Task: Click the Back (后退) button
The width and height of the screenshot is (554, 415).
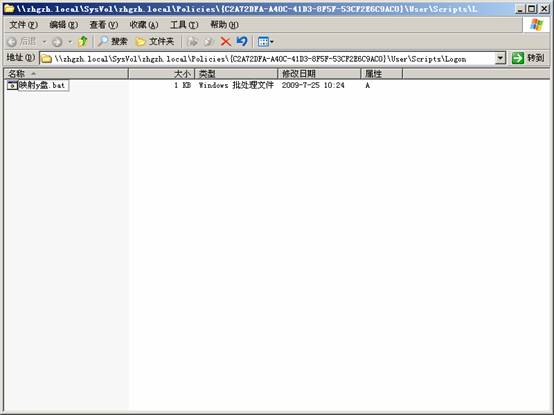Action: pyautogui.click(x=21, y=42)
